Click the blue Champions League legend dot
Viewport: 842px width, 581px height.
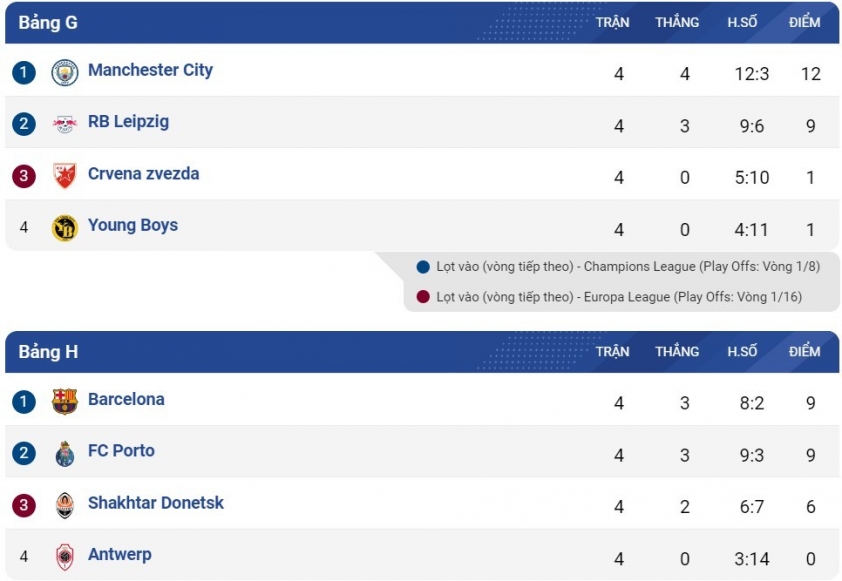[423, 266]
